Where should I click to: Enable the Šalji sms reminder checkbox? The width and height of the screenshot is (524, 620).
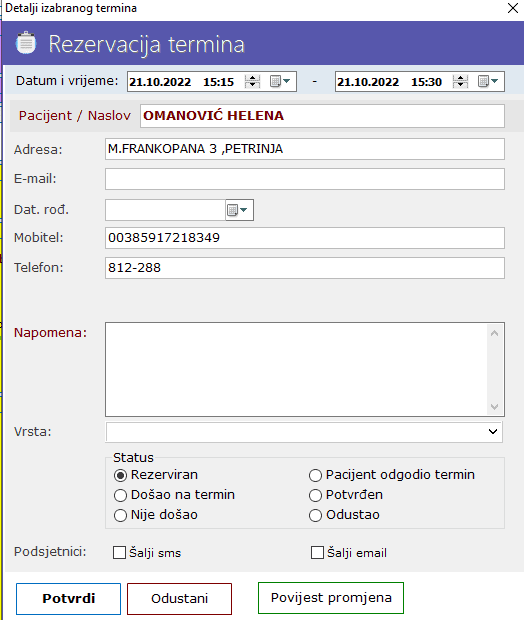tap(119, 552)
